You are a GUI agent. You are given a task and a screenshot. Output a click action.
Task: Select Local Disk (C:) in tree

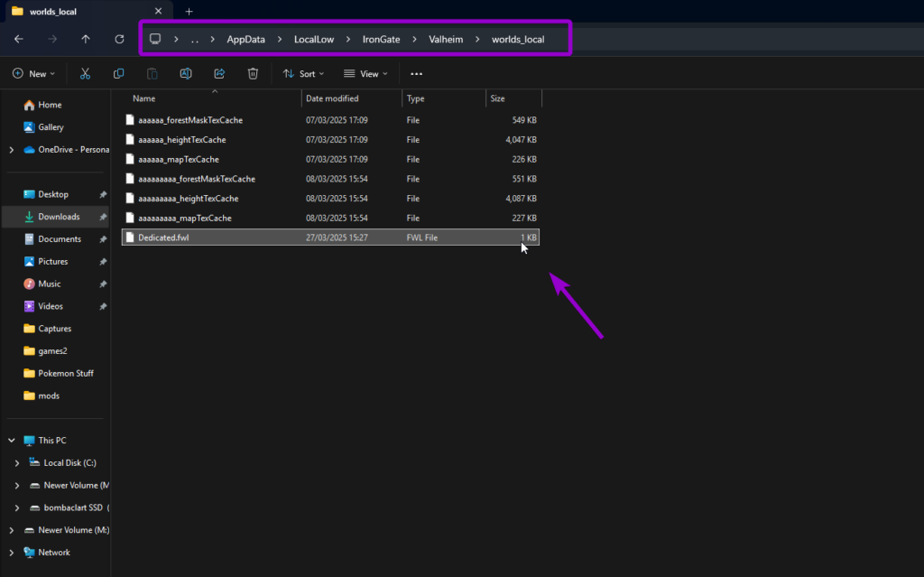coord(69,463)
